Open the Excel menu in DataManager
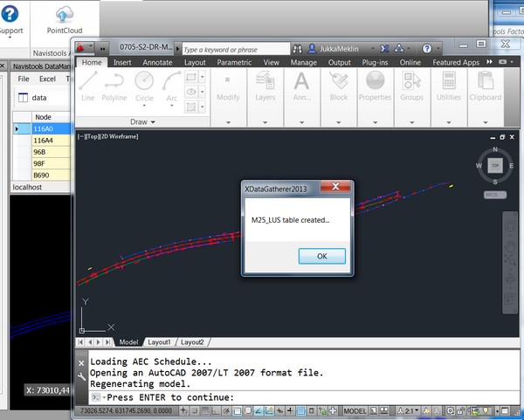 47,79
